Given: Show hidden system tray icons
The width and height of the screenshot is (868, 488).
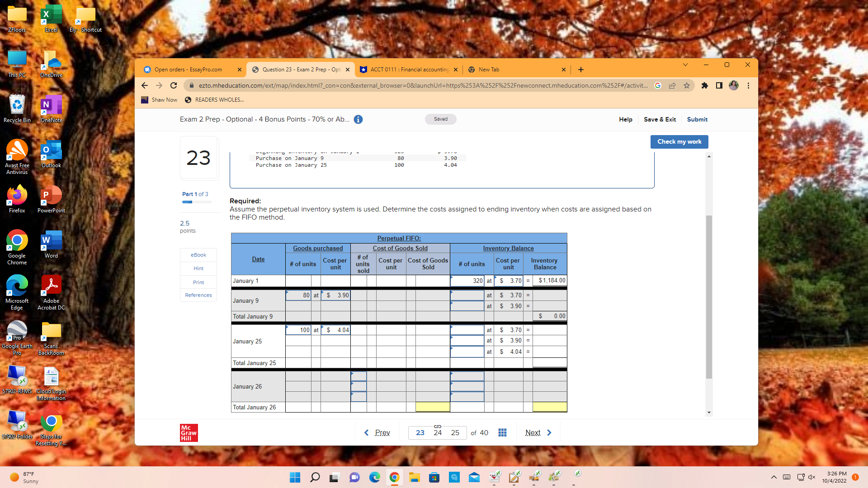Looking at the screenshot, I should pyautogui.click(x=774, y=477).
